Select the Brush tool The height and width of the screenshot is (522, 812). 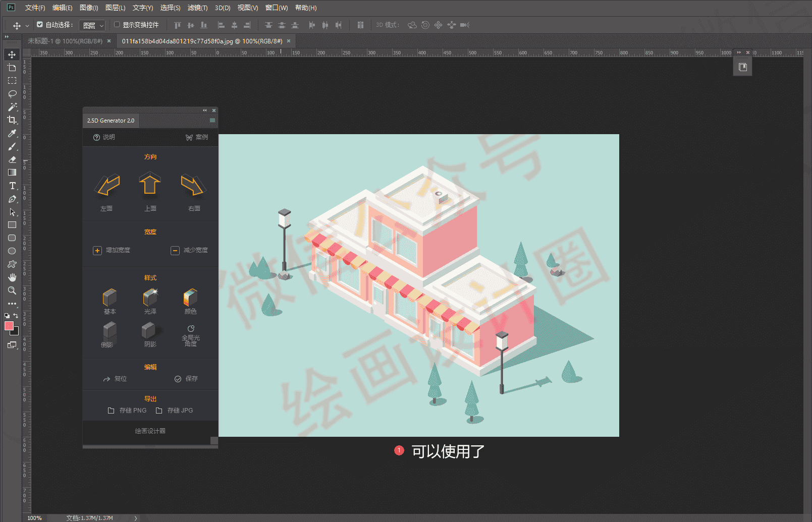[12, 146]
